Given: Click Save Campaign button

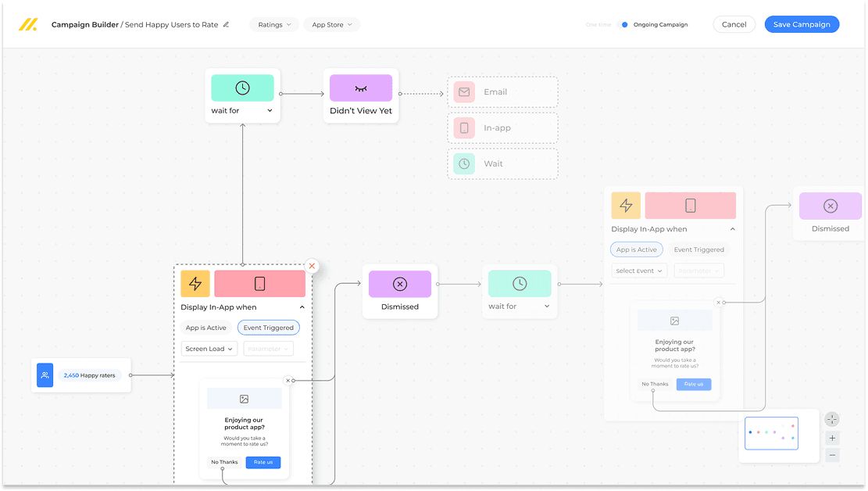Looking at the screenshot, I should [802, 24].
